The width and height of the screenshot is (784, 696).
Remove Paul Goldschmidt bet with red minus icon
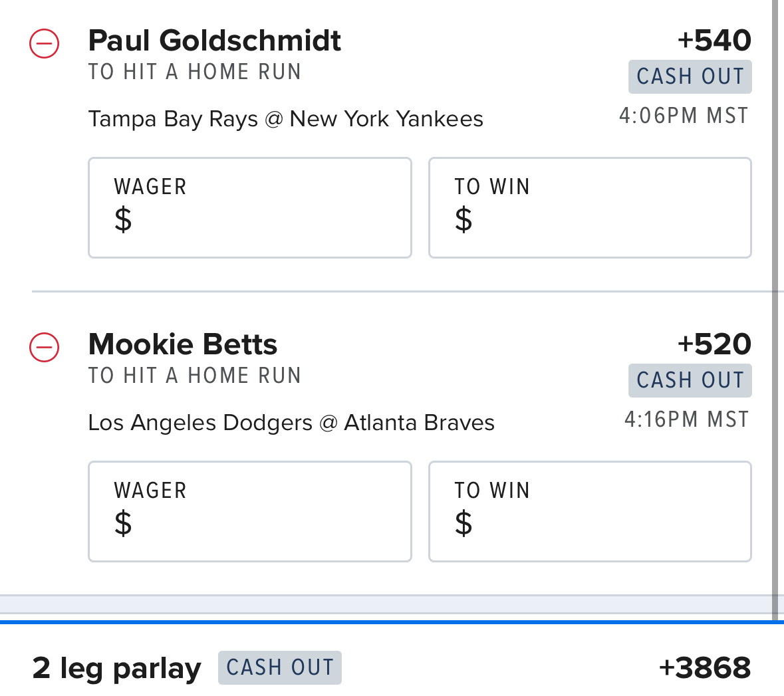pos(44,43)
